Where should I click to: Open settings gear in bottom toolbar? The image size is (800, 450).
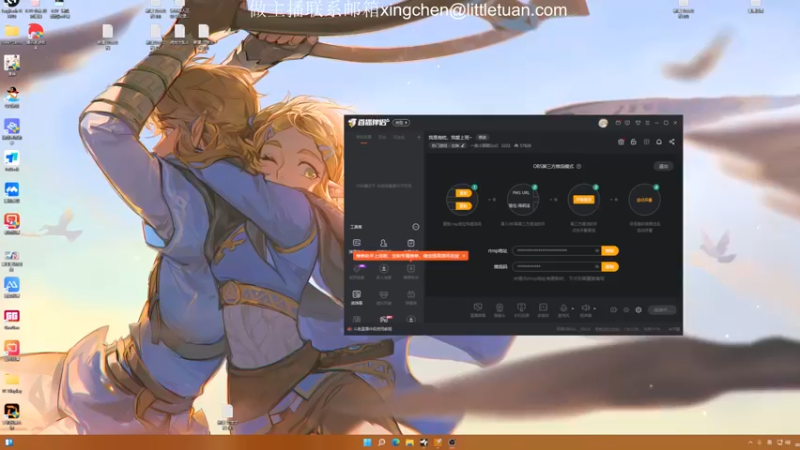click(x=638, y=310)
